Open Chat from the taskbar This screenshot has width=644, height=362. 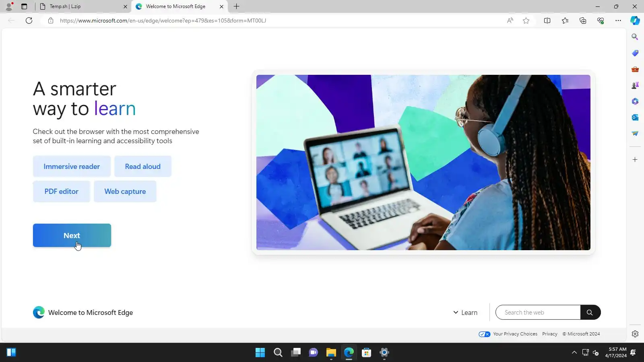314,353
